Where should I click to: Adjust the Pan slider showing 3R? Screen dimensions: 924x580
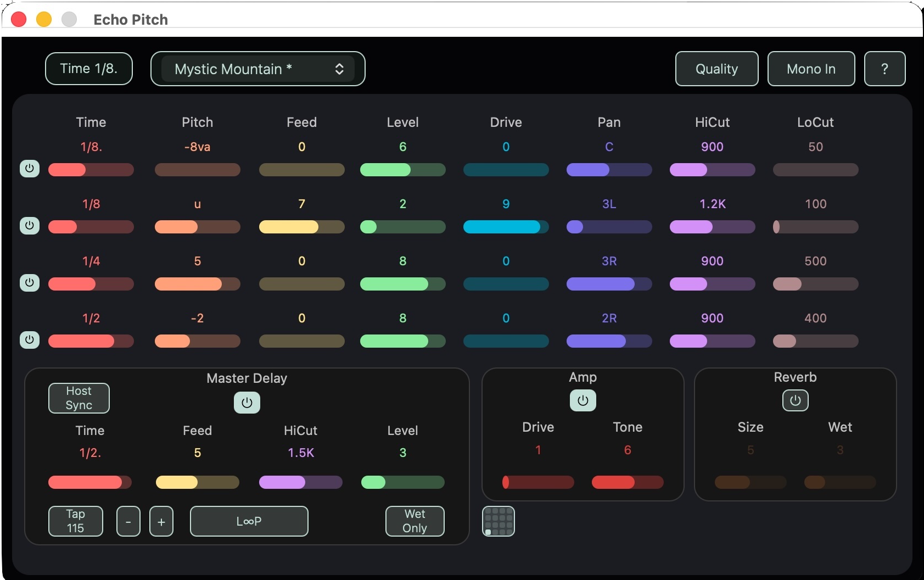pyautogui.click(x=609, y=284)
